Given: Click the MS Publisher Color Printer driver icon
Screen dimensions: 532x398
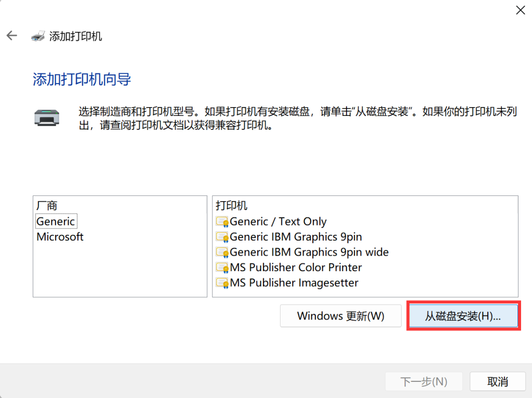Looking at the screenshot, I should (222, 268).
